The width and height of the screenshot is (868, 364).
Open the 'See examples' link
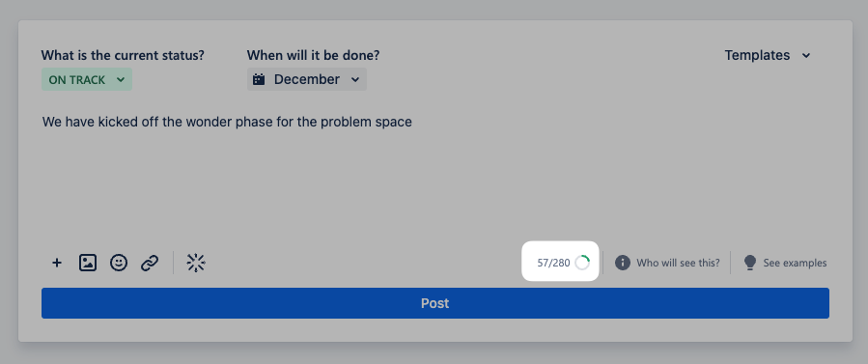[x=795, y=263]
